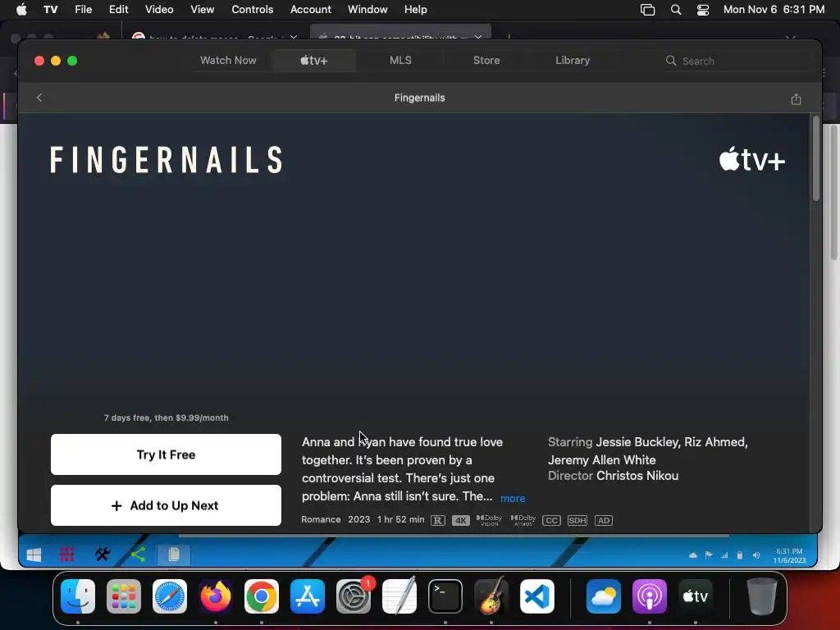The height and width of the screenshot is (630, 840).
Task: Open the View menu
Action: (202, 9)
